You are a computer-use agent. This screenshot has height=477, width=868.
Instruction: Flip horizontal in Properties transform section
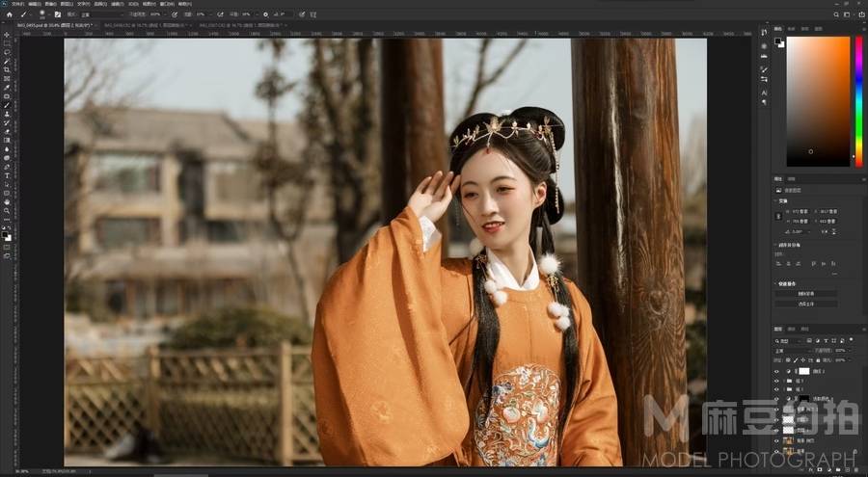pyautogui.click(x=826, y=231)
